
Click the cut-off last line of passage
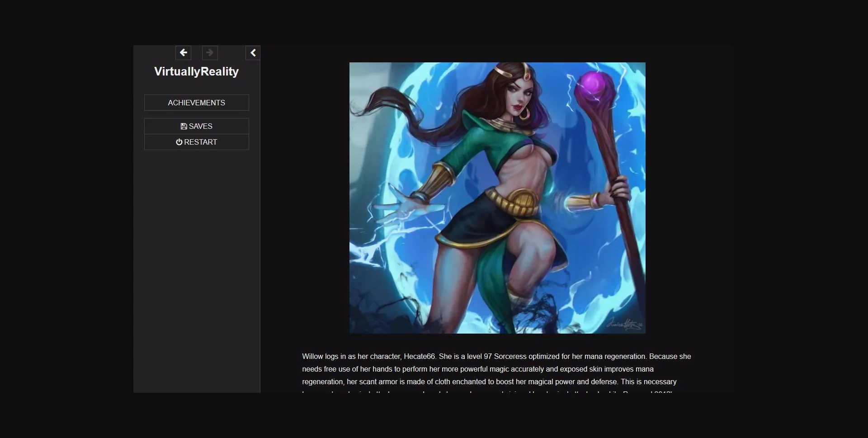coord(487,391)
